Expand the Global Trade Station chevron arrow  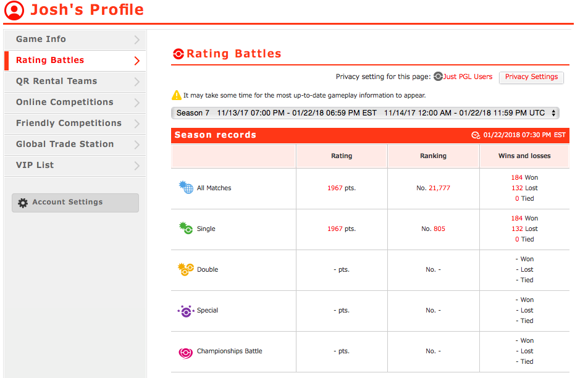pyautogui.click(x=137, y=145)
